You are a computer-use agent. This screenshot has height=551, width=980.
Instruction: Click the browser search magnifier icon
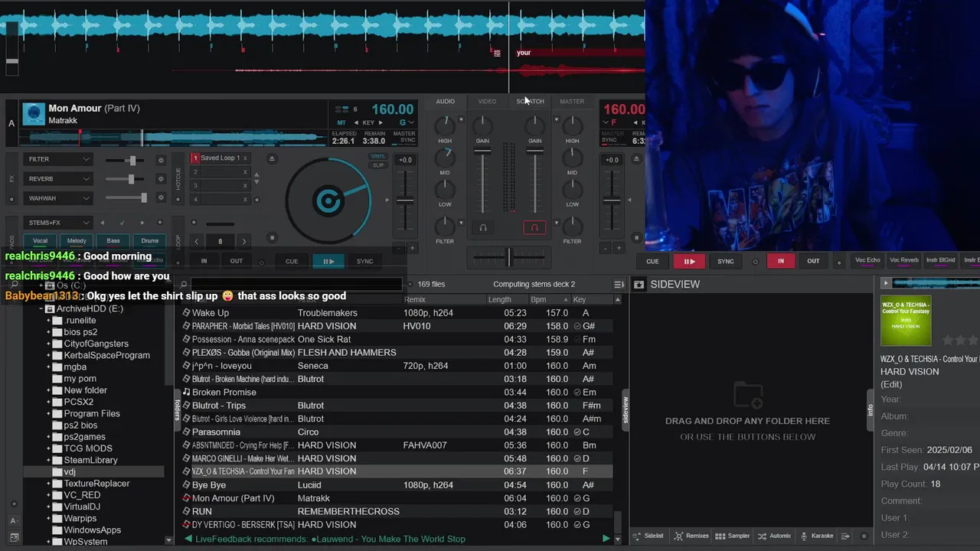pyautogui.click(x=184, y=285)
